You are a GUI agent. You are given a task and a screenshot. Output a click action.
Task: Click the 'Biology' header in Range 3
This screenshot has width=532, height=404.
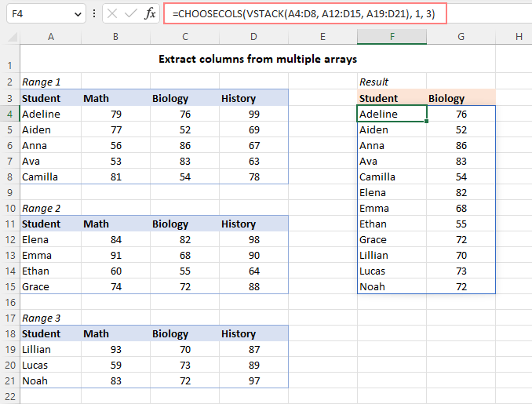[185, 333]
